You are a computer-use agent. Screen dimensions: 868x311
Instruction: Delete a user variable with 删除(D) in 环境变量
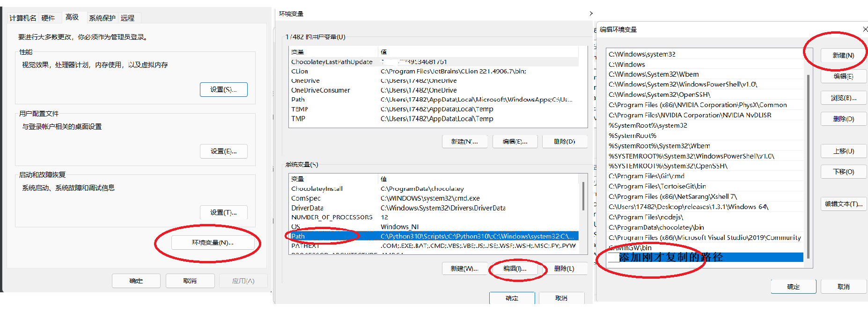[565, 141]
